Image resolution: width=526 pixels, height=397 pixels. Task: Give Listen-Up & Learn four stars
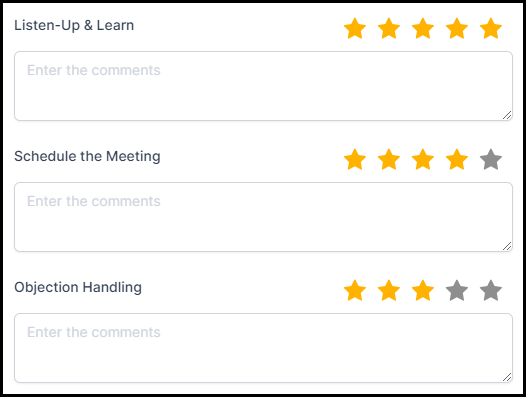point(457,29)
